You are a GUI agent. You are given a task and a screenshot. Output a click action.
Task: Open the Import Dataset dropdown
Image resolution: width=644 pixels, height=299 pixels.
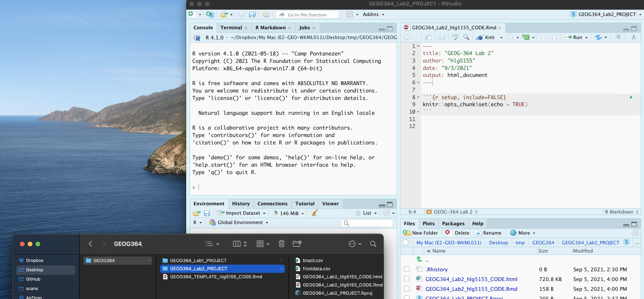242,213
